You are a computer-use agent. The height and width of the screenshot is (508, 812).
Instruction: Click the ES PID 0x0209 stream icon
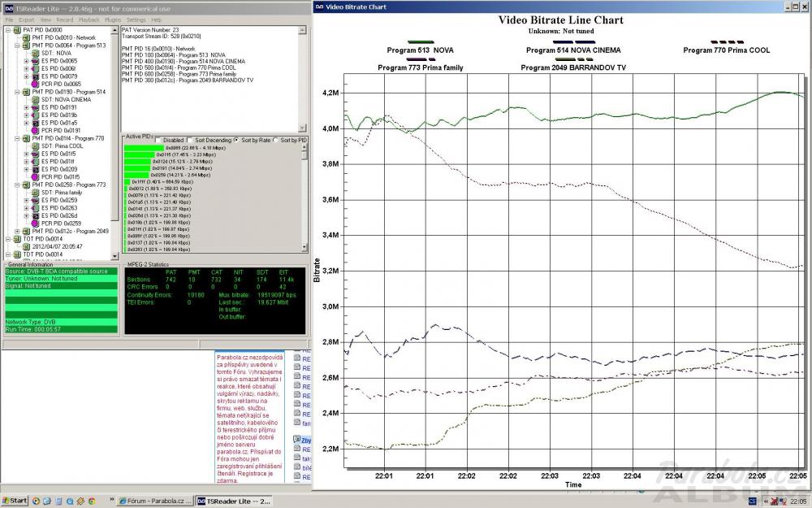click(35, 168)
